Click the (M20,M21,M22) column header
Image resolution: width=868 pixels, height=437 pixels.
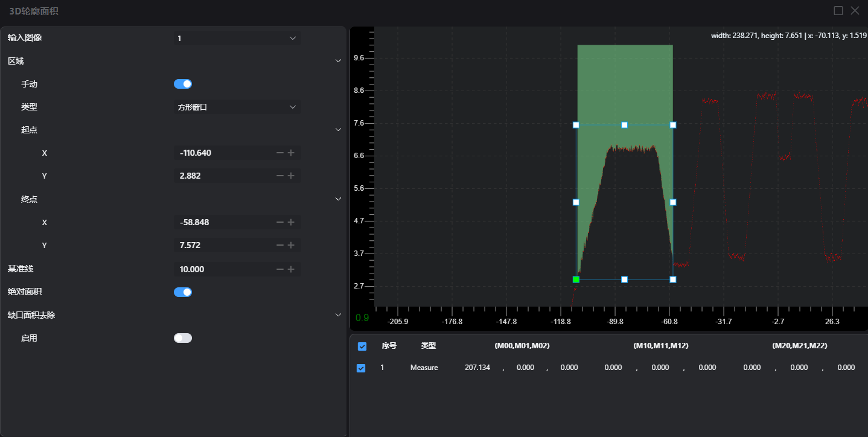(x=800, y=346)
